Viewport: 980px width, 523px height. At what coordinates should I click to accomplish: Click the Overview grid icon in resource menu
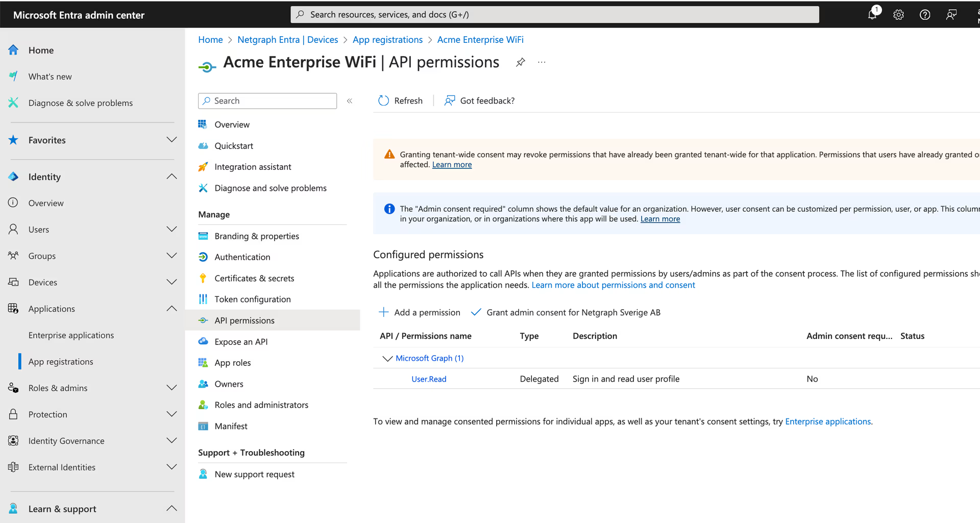pyautogui.click(x=203, y=124)
